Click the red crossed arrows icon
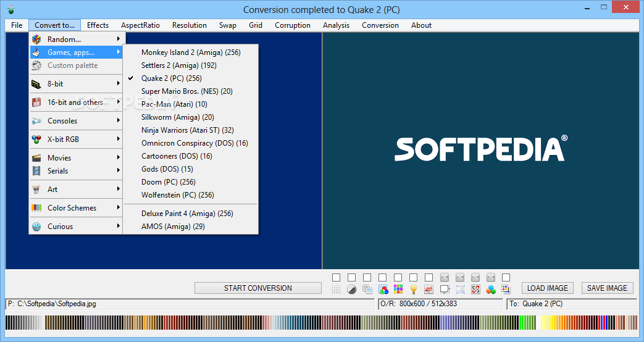This screenshot has height=342, width=644. pos(475,290)
